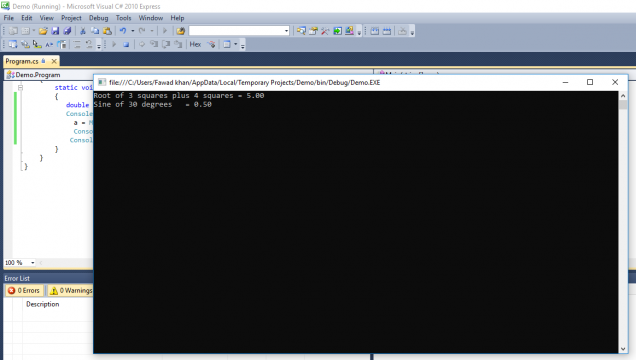Click the Find in Files icon
The image size is (636, 360).
[180, 31]
